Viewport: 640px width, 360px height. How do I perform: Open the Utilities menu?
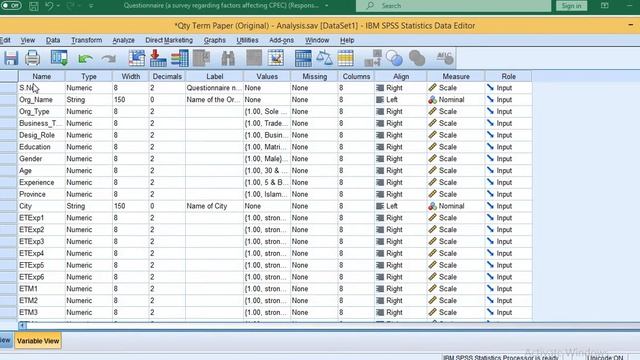pyautogui.click(x=247, y=40)
